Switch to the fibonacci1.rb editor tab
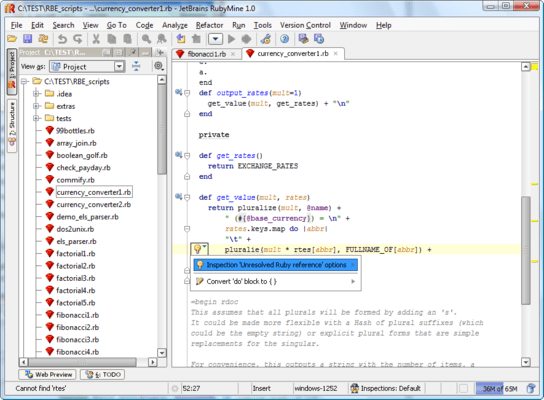Image resolution: width=544 pixels, height=400 pixels. coord(206,54)
